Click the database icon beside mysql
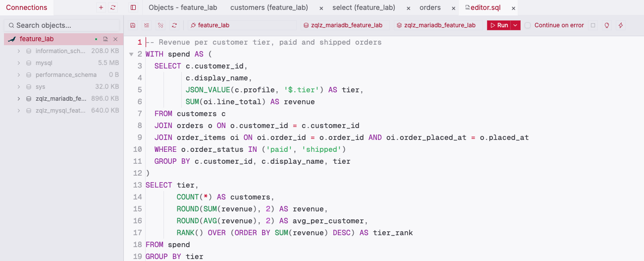This screenshot has height=261, width=644. 28,63
